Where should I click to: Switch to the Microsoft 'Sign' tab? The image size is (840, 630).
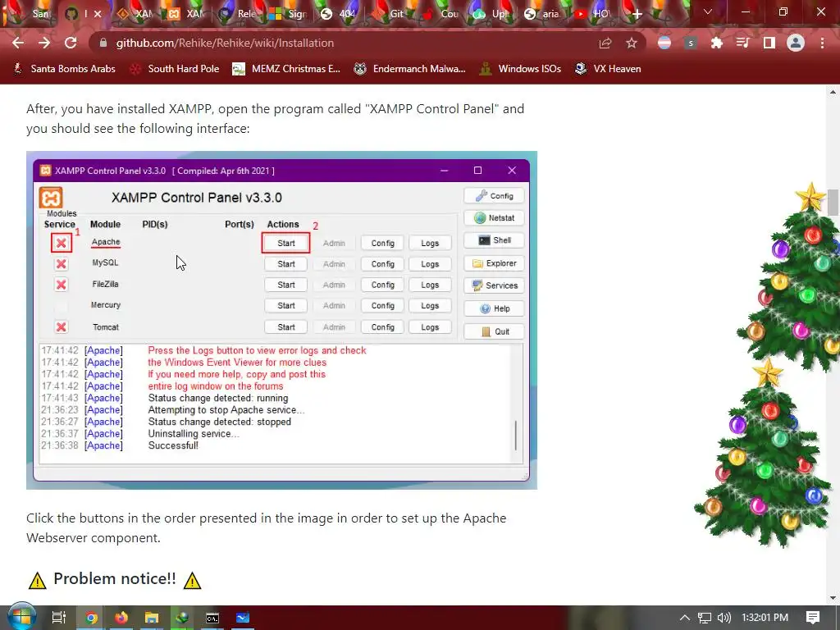[x=288, y=14]
